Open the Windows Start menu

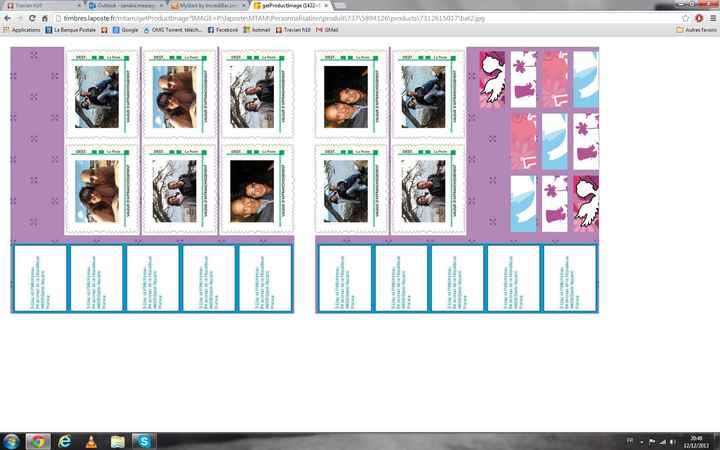click(11, 442)
